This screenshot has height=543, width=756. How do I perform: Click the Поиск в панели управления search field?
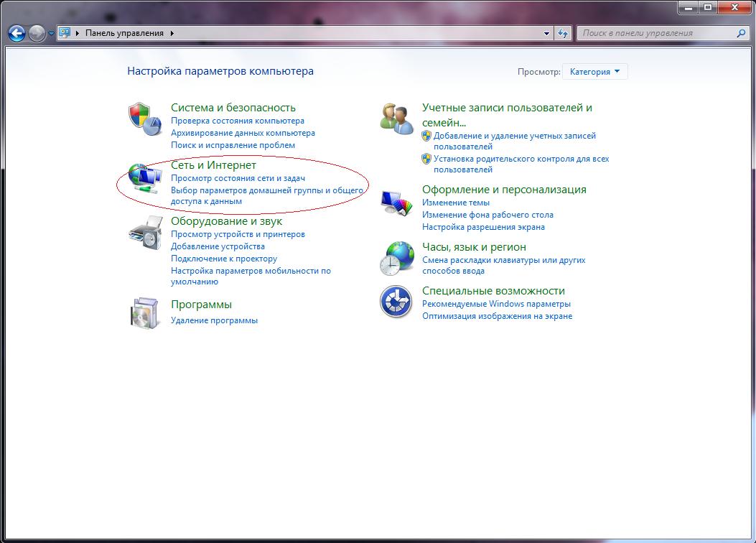click(656, 33)
